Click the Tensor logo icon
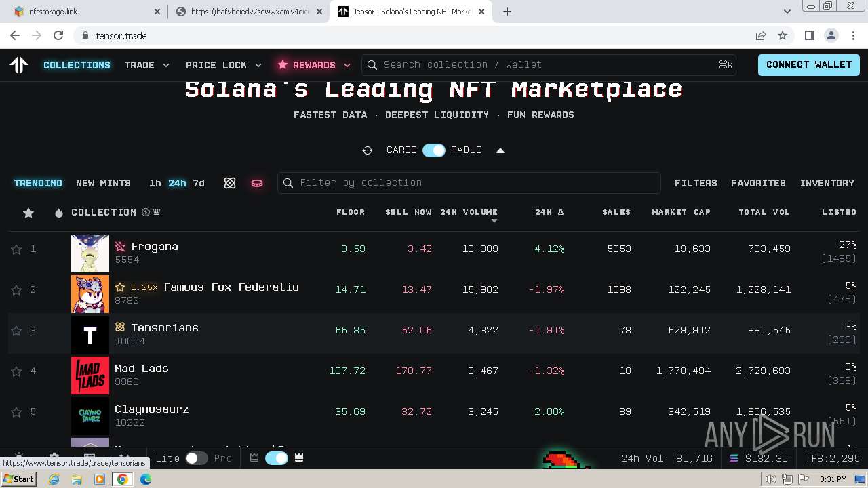This screenshot has height=488, width=868. tap(19, 65)
